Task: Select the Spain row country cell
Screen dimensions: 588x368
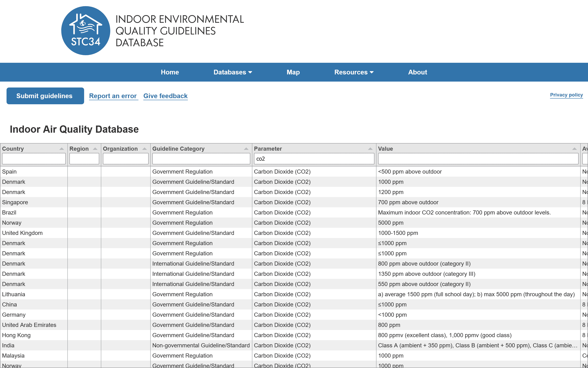Action: pyautogui.click(x=34, y=172)
